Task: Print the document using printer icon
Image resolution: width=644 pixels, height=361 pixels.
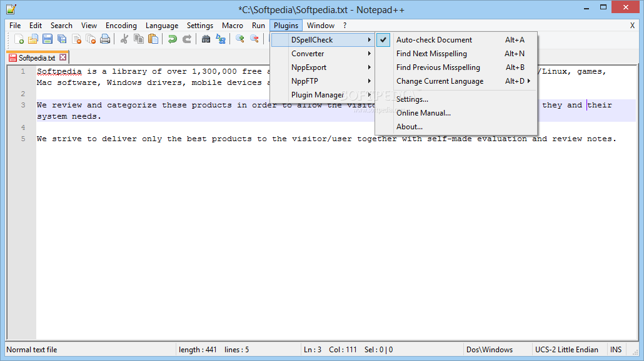Action: click(x=105, y=39)
